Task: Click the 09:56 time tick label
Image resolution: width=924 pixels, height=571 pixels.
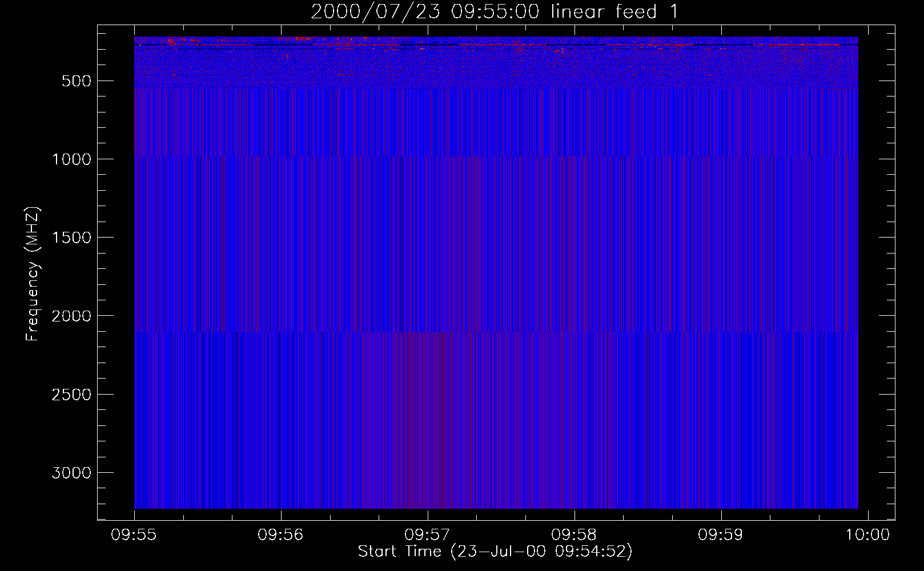Action: pos(281,535)
